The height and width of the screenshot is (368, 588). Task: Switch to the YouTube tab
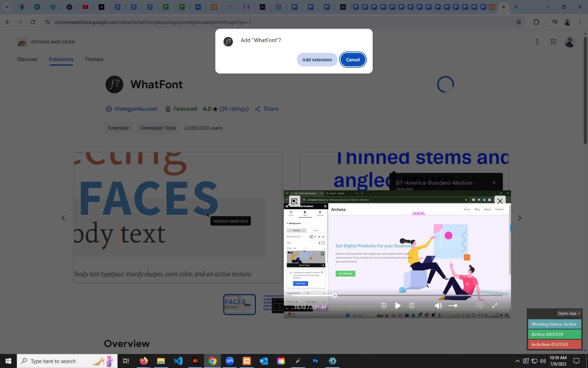[85, 7]
